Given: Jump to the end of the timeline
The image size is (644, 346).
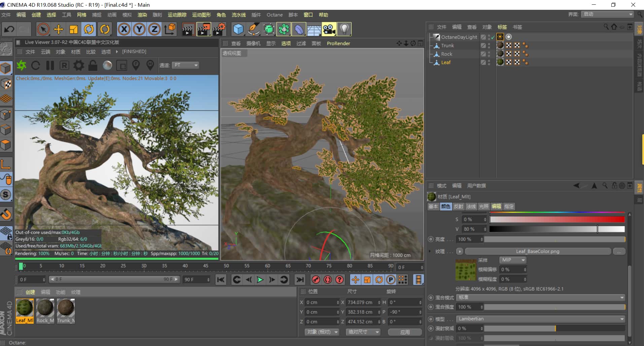Looking at the screenshot, I should [x=300, y=280].
